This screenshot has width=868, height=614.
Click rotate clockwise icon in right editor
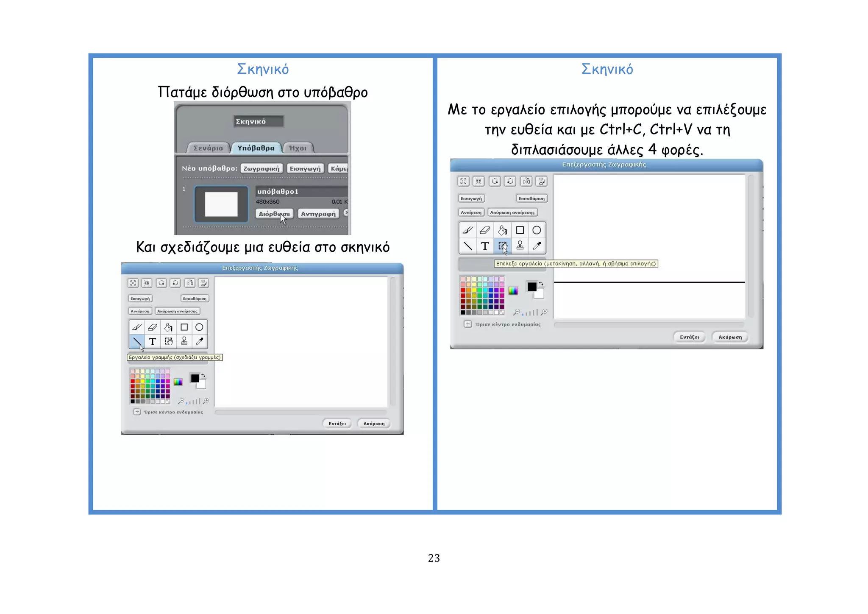pyautogui.click(x=511, y=181)
